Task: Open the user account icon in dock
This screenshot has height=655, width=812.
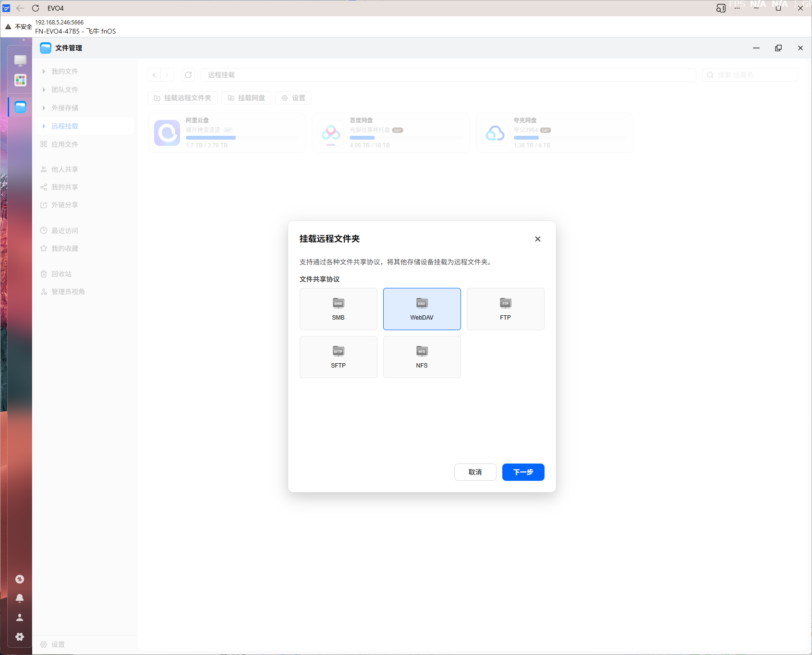Action: click(x=20, y=618)
